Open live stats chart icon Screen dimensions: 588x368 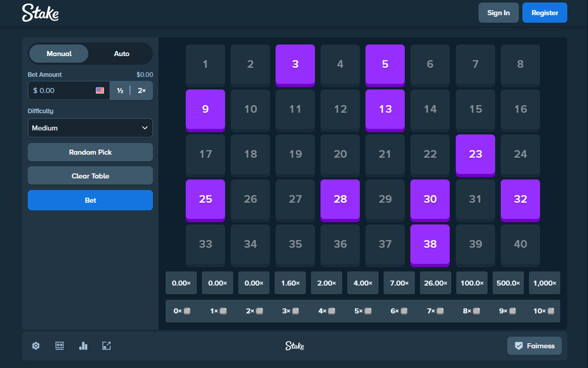click(x=83, y=346)
